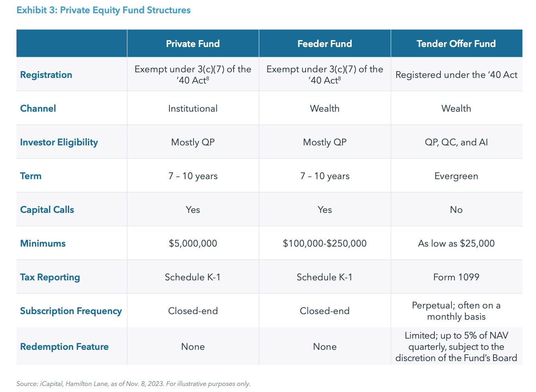Viewport: 536px width, 392px height.
Task: Select the $100,000-$250,000 cell
Action: click(324, 243)
